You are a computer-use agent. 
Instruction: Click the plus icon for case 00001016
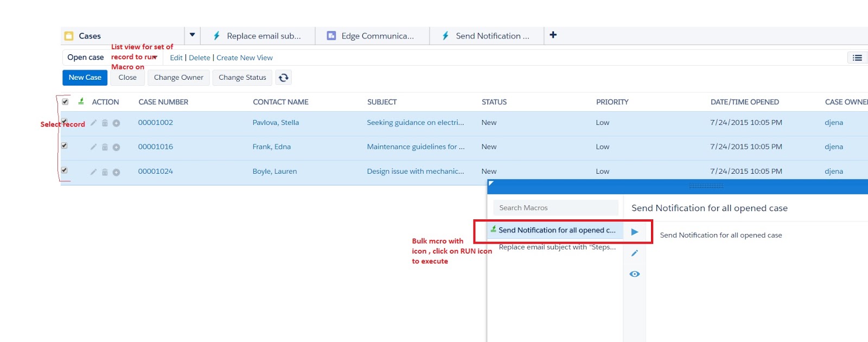(x=116, y=147)
